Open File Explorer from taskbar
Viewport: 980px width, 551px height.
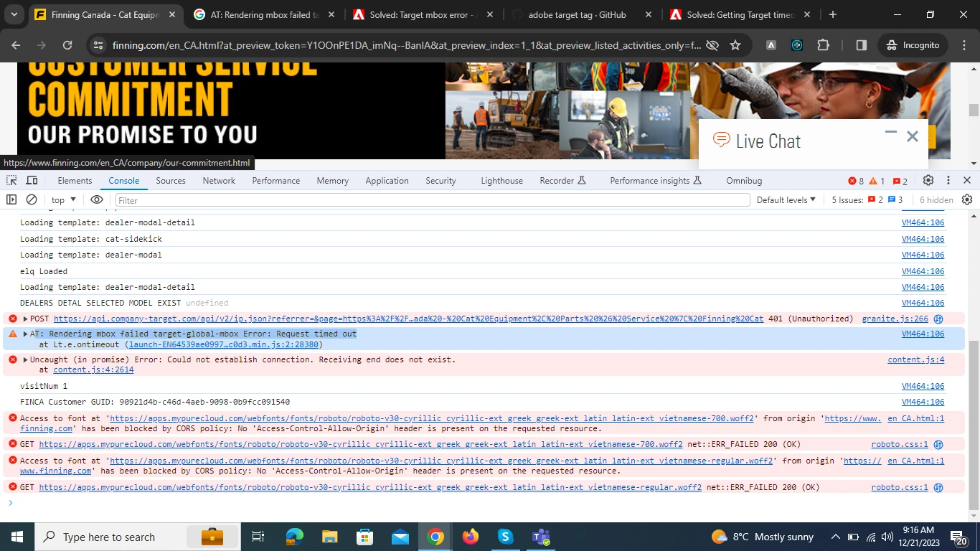coord(329,537)
